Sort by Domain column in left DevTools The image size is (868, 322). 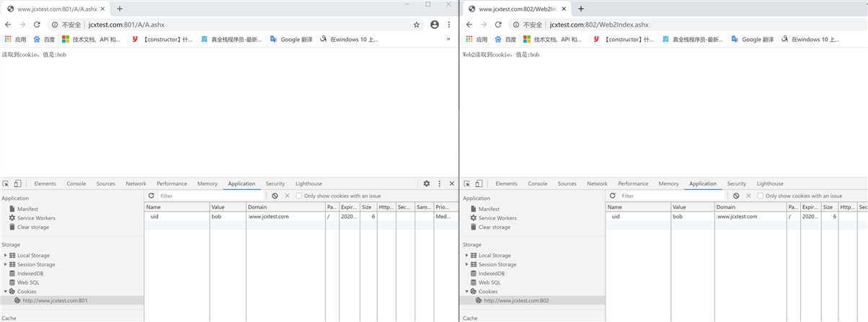[x=285, y=207]
